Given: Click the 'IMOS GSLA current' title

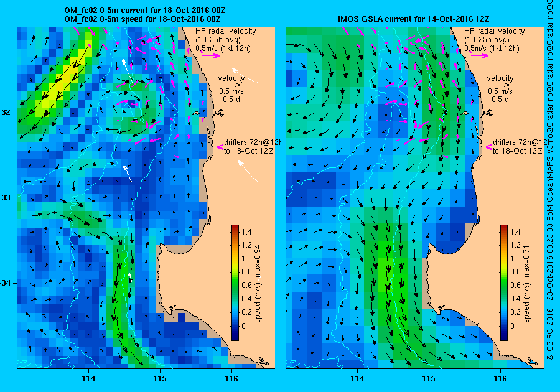Looking at the screenshot, I should coord(413,19).
